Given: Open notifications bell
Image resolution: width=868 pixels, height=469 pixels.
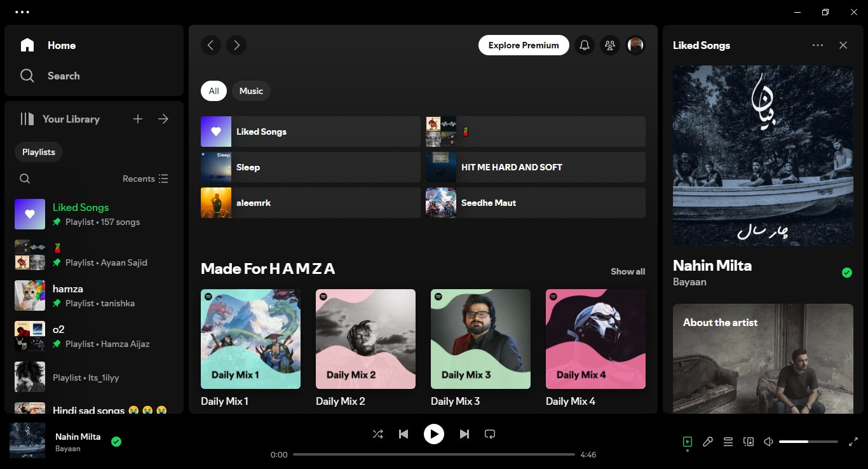Looking at the screenshot, I should coord(585,45).
